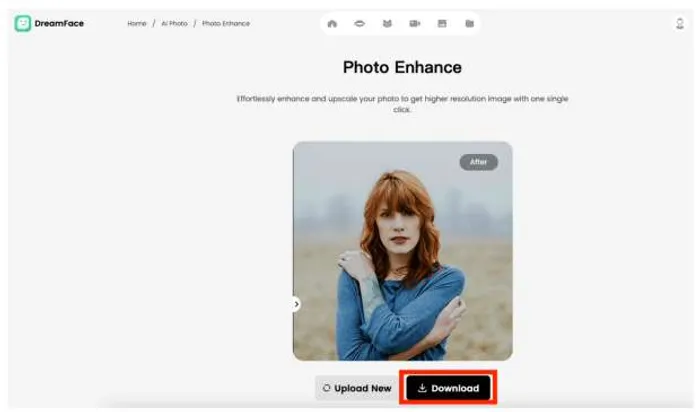
Task: Select Photo Enhance breadcrumb item
Action: (x=226, y=23)
